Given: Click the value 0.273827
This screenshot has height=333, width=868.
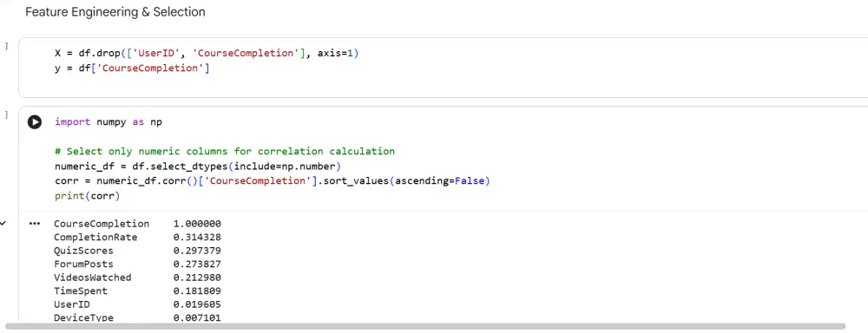Looking at the screenshot, I should (197, 264).
